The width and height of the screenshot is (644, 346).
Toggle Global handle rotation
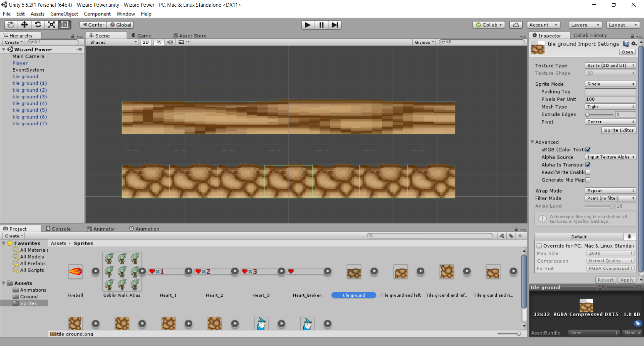pos(120,25)
